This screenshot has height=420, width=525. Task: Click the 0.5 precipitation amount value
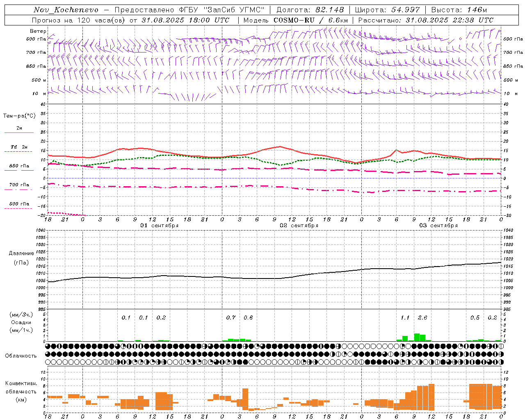[x=475, y=317]
